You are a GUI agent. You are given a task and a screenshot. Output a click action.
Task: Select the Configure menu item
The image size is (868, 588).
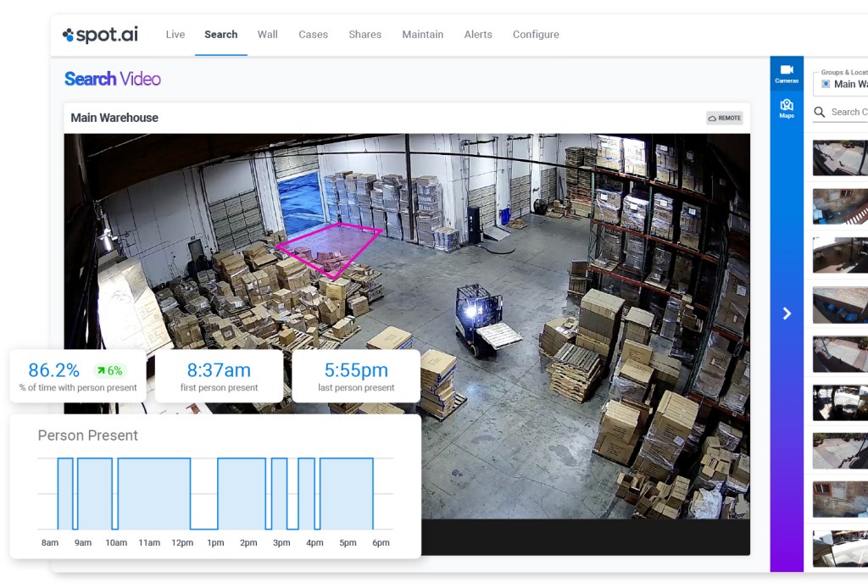click(536, 34)
